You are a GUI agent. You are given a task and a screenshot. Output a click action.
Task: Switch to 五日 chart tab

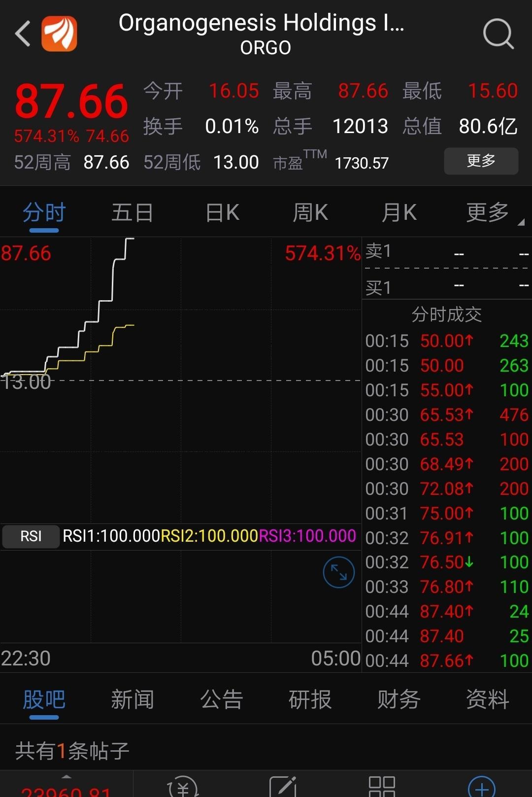click(132, 213)
